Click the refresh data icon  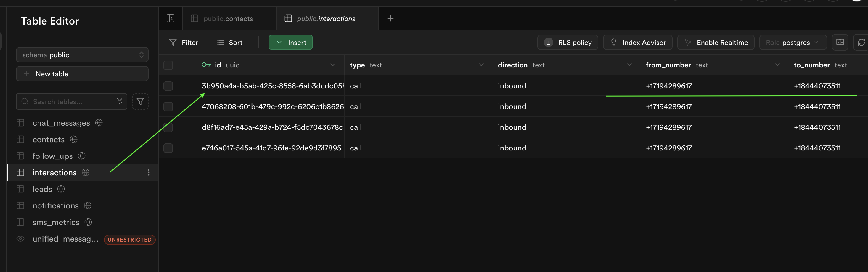tap(861, 42)
